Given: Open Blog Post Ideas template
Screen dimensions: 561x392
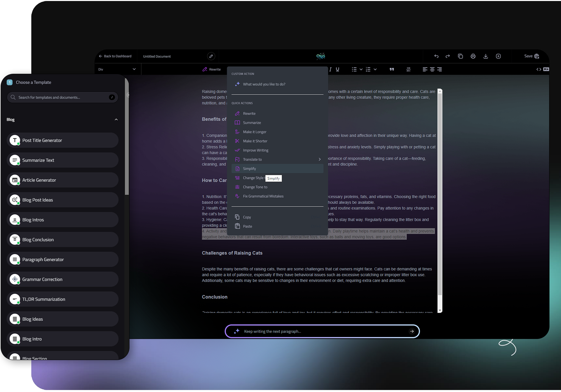Looking at the screenshot, I should click(x=63, y=200).
